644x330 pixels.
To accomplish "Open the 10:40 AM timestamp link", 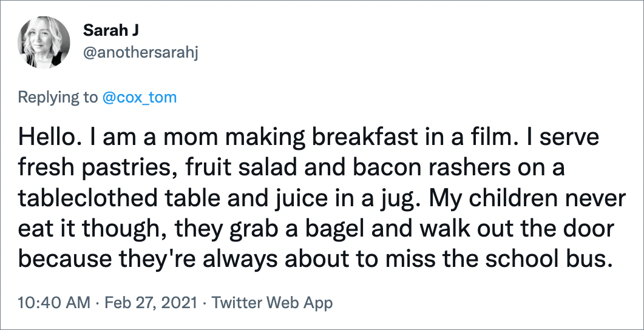I will tap(54, 303).
